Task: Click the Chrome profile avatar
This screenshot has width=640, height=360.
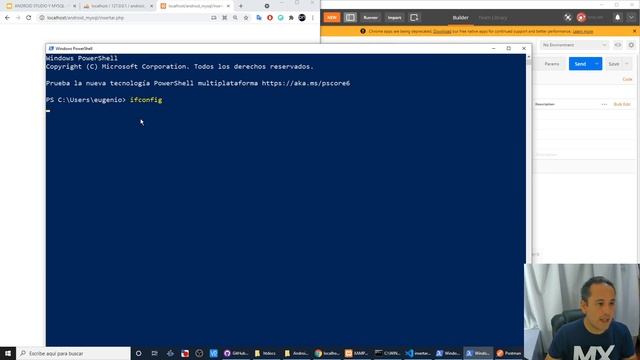Action: 302,18
